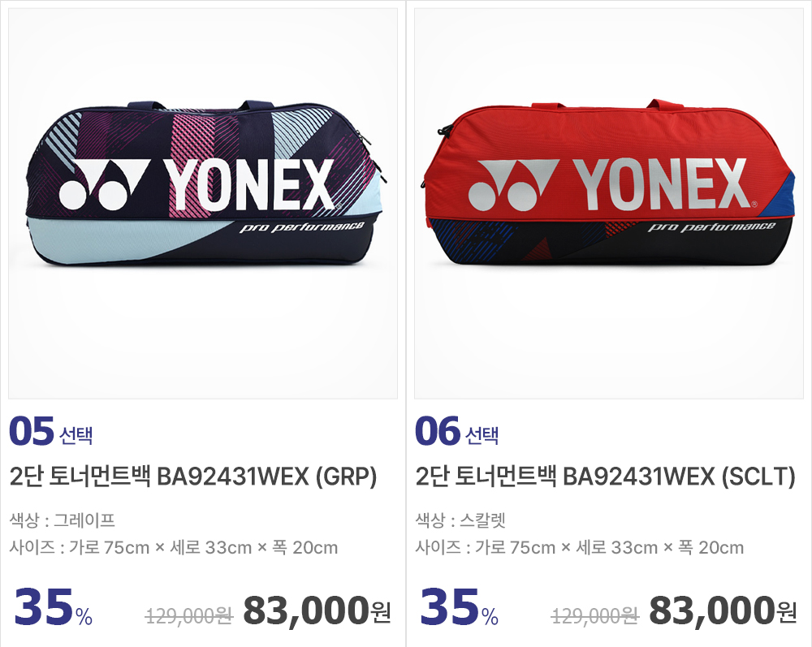Image resolution: width=812 pixels, height=647 pixels.
Task: Click the 83,000원 price for item 06
Action: tap(723, 610)
